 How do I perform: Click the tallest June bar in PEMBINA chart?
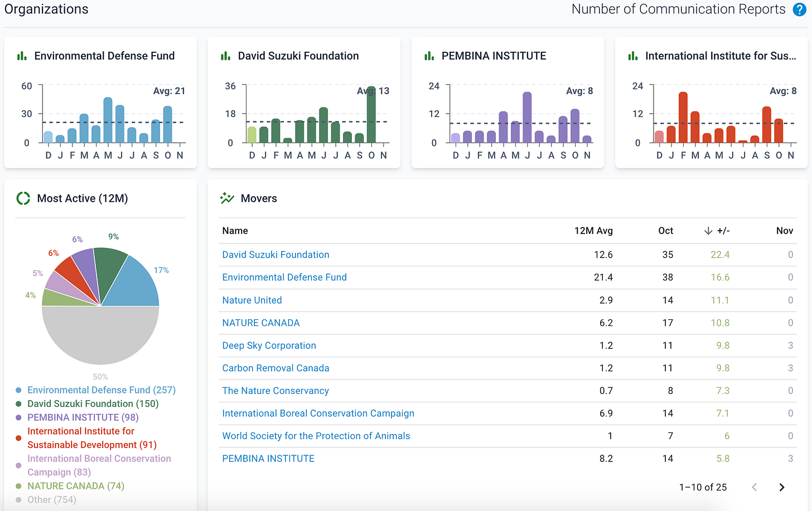(x=527, y=118)
